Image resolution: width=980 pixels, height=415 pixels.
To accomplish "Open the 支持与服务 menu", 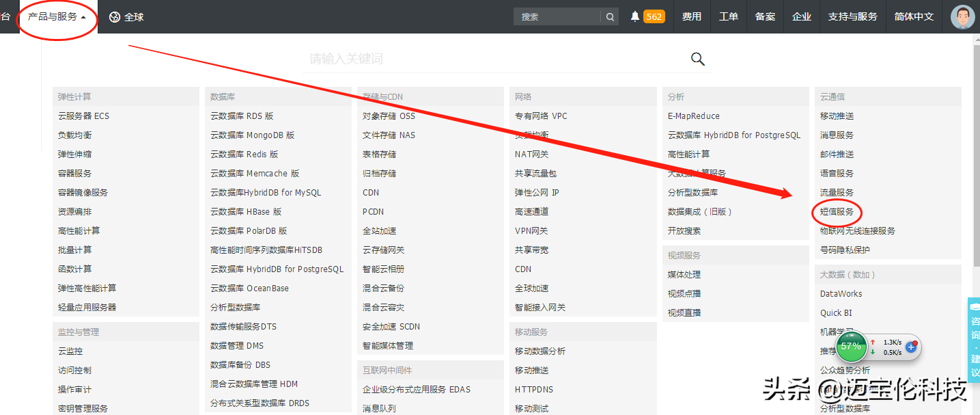I will (853, 16).
